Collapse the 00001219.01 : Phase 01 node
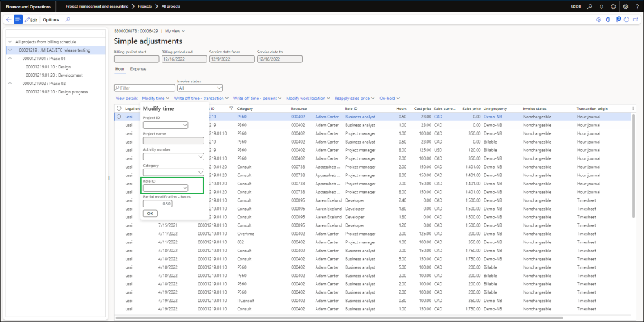 [x=10, y=58]
